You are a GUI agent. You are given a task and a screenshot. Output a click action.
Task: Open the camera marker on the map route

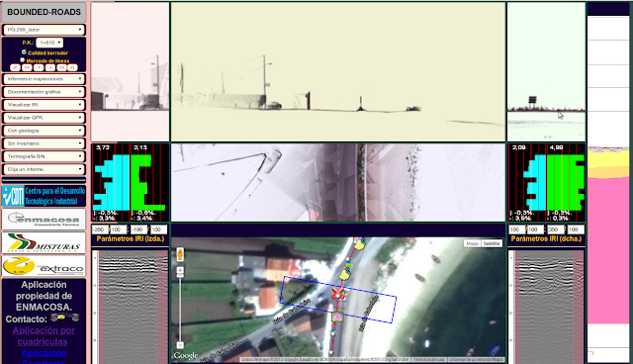pos(337,318)
